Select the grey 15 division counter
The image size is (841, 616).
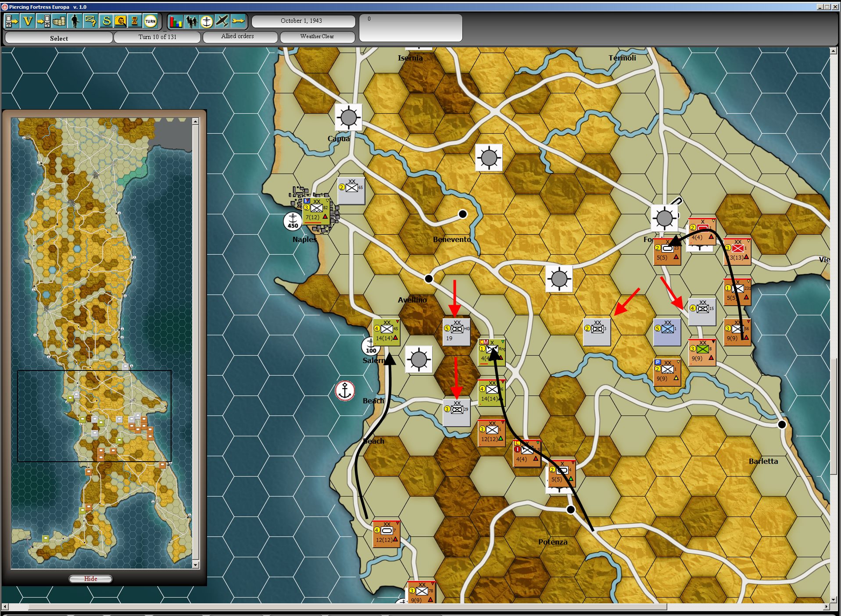pyautogui.click(x=702, y=312)
